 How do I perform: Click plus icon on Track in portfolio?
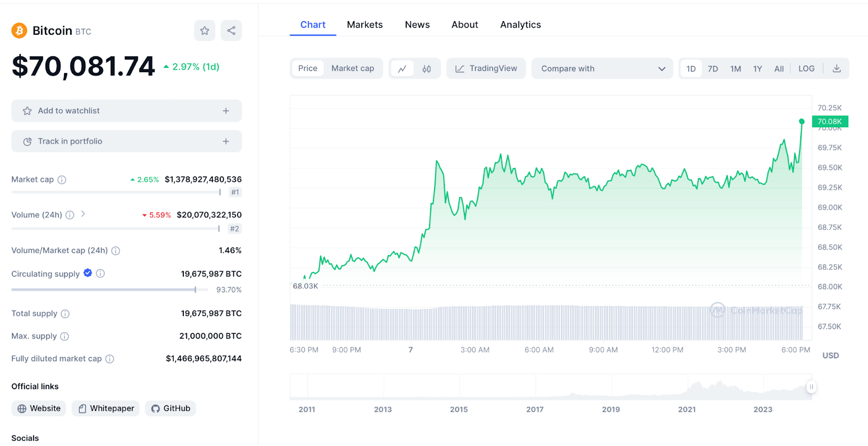(x=226, y=141)
